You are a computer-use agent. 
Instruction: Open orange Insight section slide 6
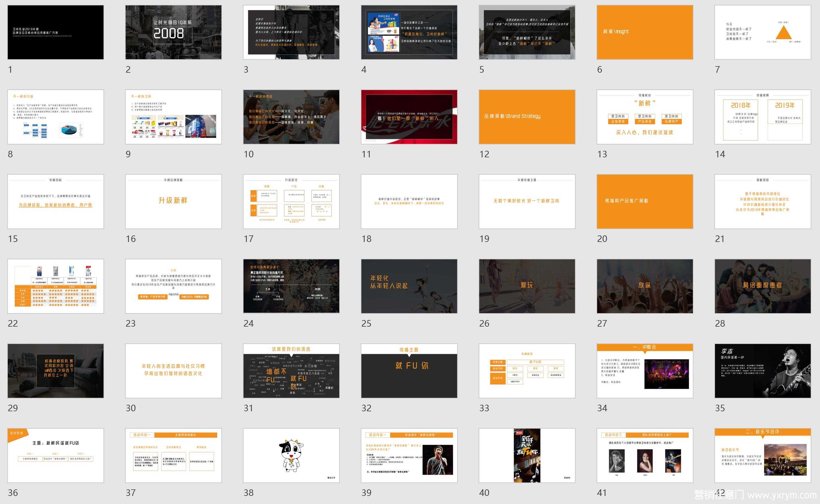click(x=645, y=32)
